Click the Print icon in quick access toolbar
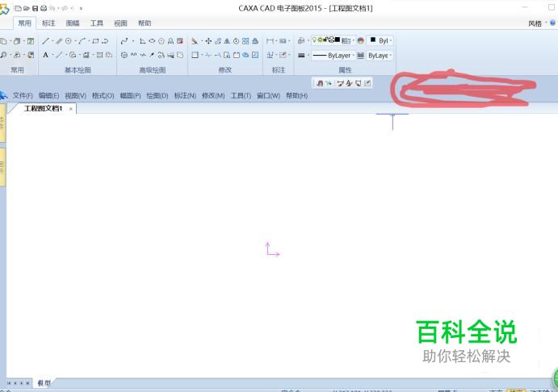Image resolution: width=558 pixels, height=392 pixels. (x=44, y=8)
